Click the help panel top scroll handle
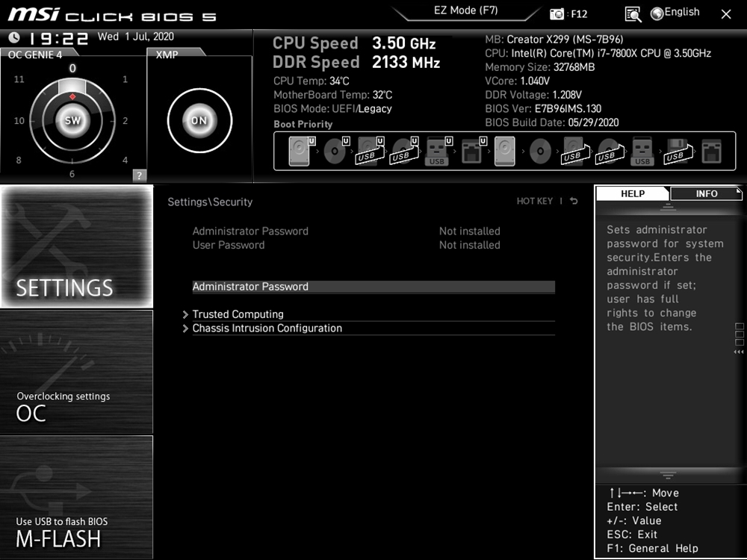 pos(667,207)
